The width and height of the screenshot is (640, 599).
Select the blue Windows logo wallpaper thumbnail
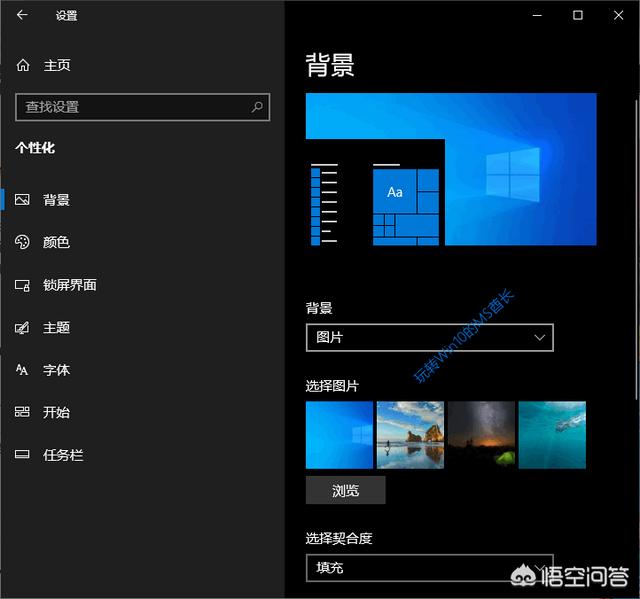339,435
